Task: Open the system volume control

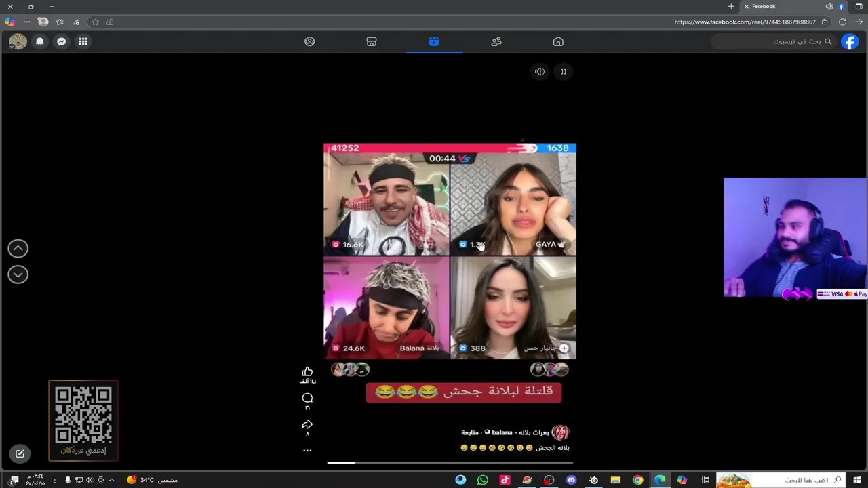Action: click(90, 480)
